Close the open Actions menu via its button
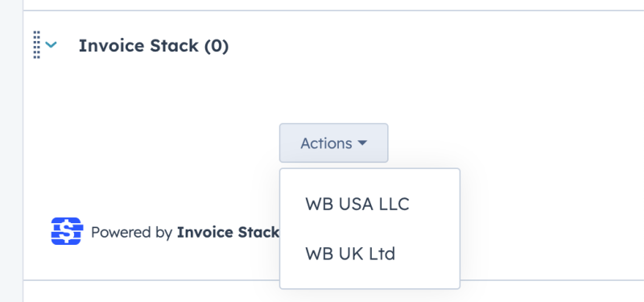The height and width of the screenshot is (302, 644). (333, 143)
